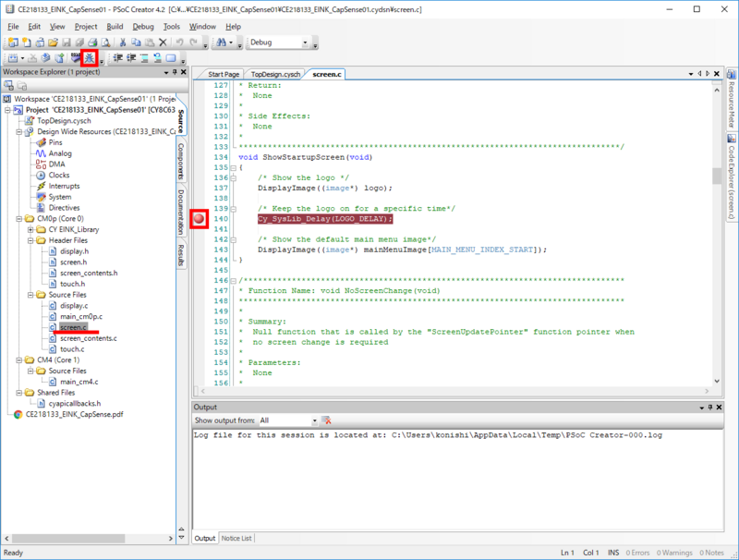Click the Print toolbar icon
Viewport: 739px width, 560px height.
[93, 43]
